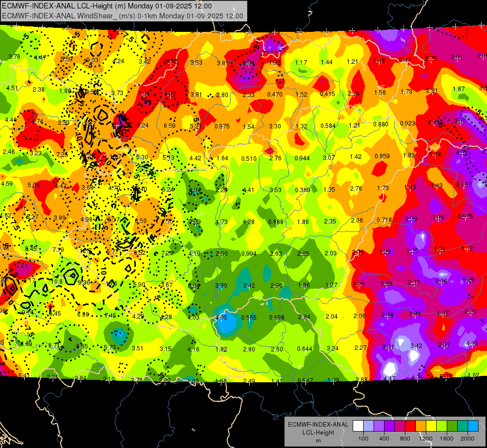487x448 pixels.
Task: Select the white legend color swatch
Action: pos(358,426)
